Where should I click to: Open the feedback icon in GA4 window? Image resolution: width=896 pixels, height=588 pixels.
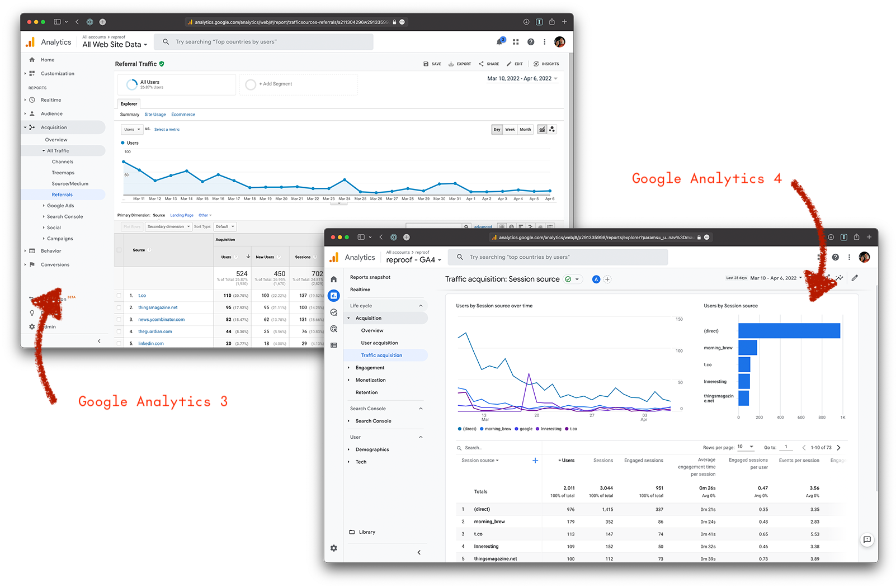point(867,539)
